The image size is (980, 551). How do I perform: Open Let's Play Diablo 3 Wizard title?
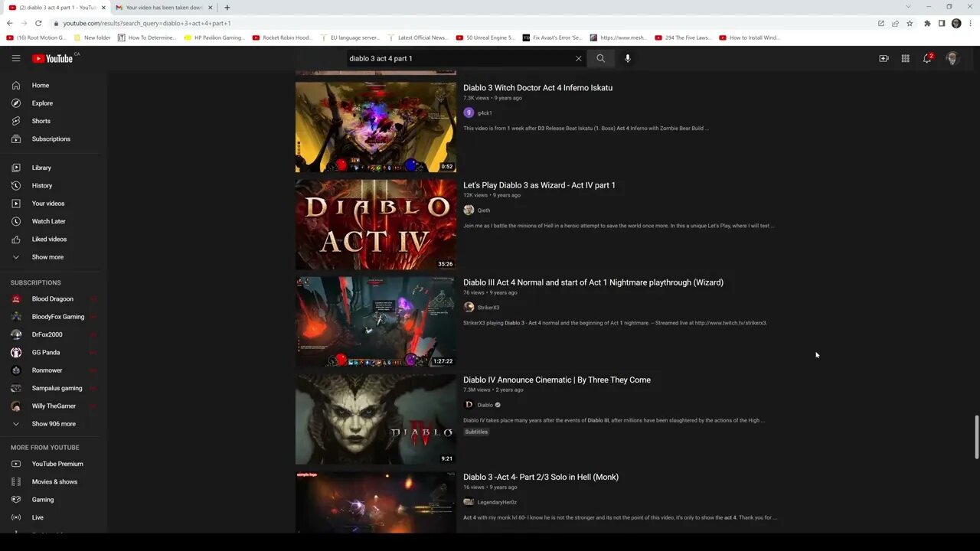point(539,185)
